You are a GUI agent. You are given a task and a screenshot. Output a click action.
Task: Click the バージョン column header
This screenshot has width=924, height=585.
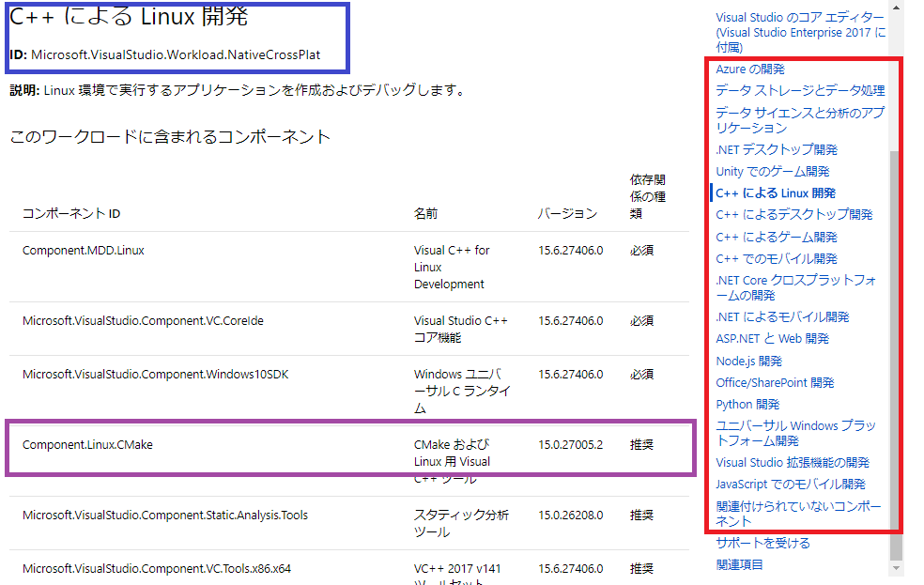tap(567, 213)
